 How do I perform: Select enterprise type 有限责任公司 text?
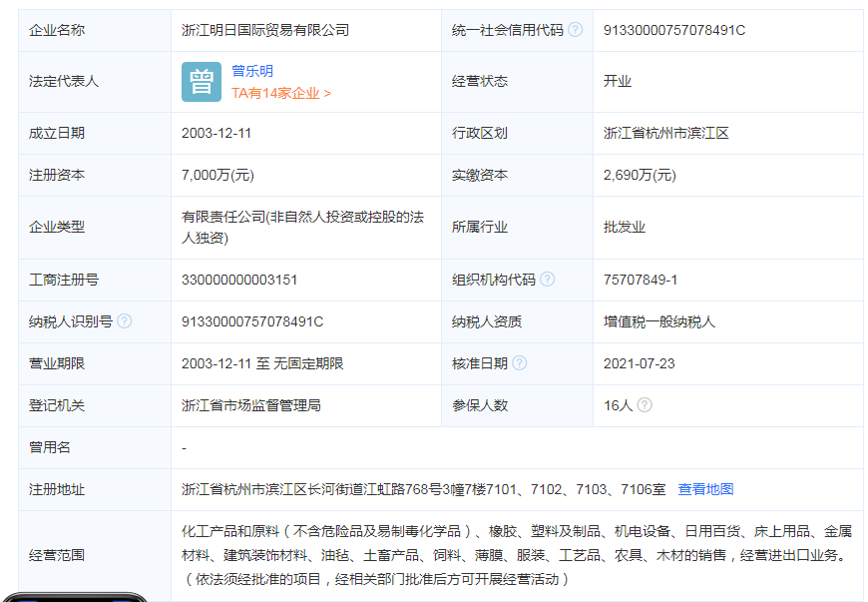click(x=303, y=227)
